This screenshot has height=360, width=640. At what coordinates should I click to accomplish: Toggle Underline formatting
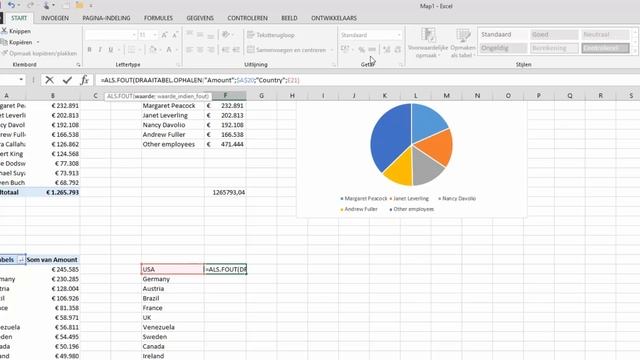[111, 50]
